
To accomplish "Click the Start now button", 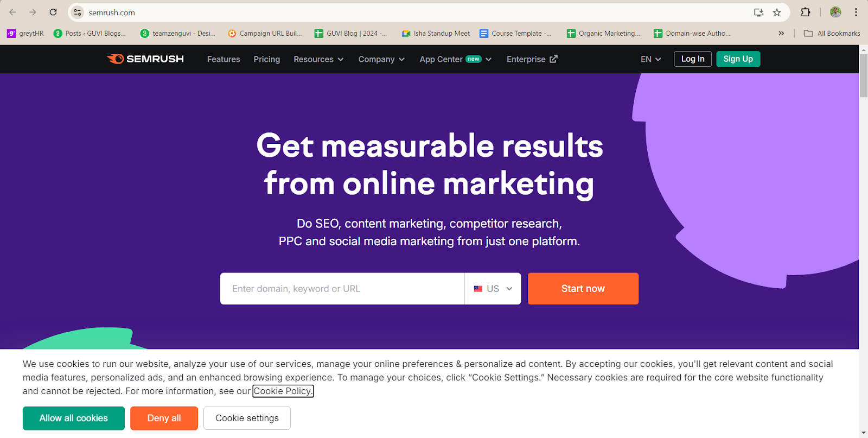I will 583,289.
